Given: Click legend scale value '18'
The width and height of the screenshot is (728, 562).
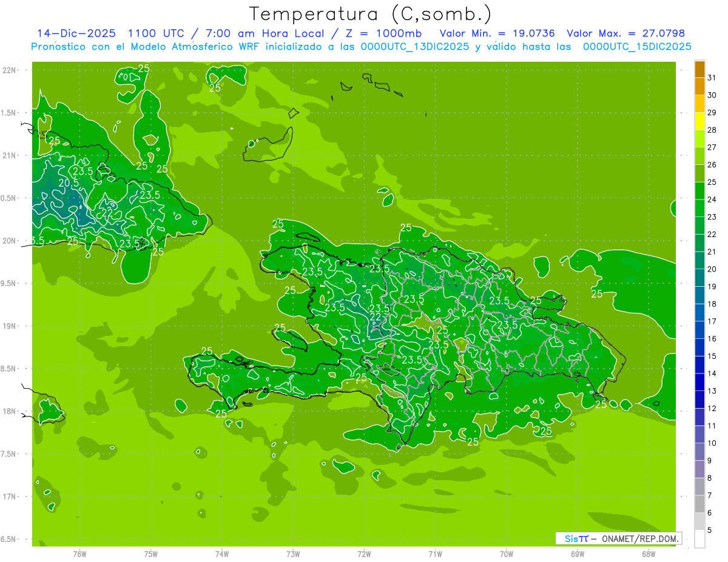Looking at the screenshot, I should click(x=712, y=304).
